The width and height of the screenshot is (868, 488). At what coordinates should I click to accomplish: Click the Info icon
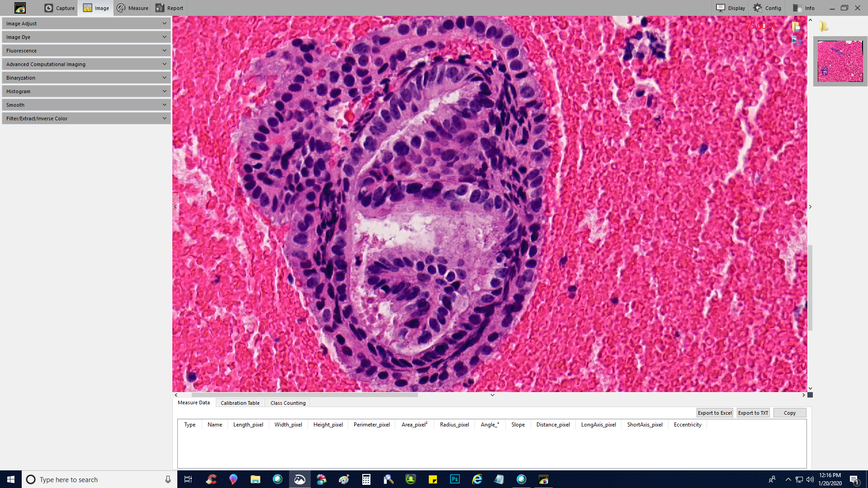[x=804, y=8]
